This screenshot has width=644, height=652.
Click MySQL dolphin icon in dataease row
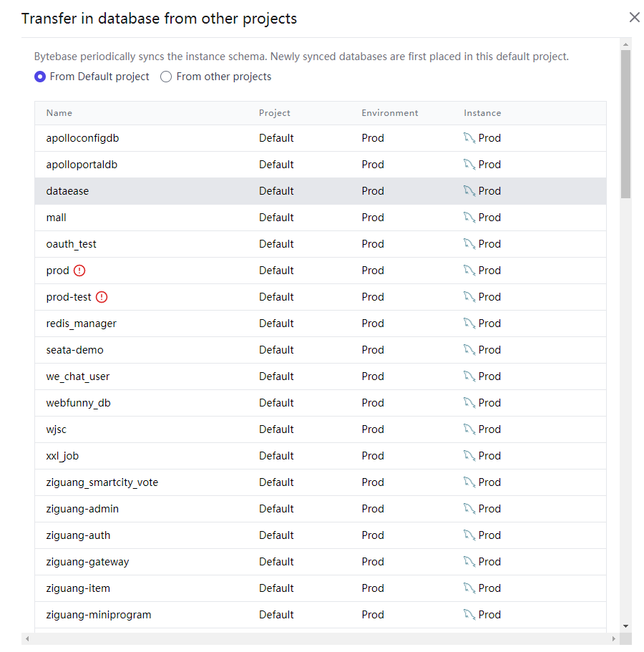coord(469,191)
